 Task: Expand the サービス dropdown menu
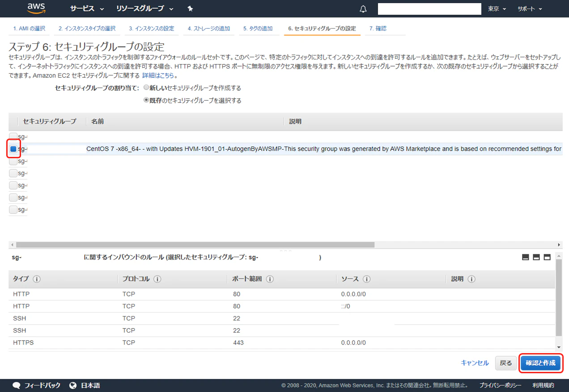87,9
